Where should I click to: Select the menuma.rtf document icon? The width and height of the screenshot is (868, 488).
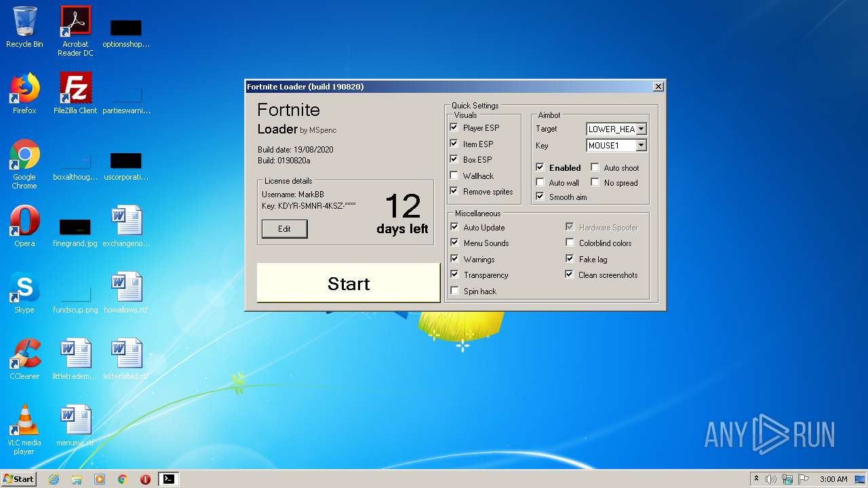tap(75, 426)
